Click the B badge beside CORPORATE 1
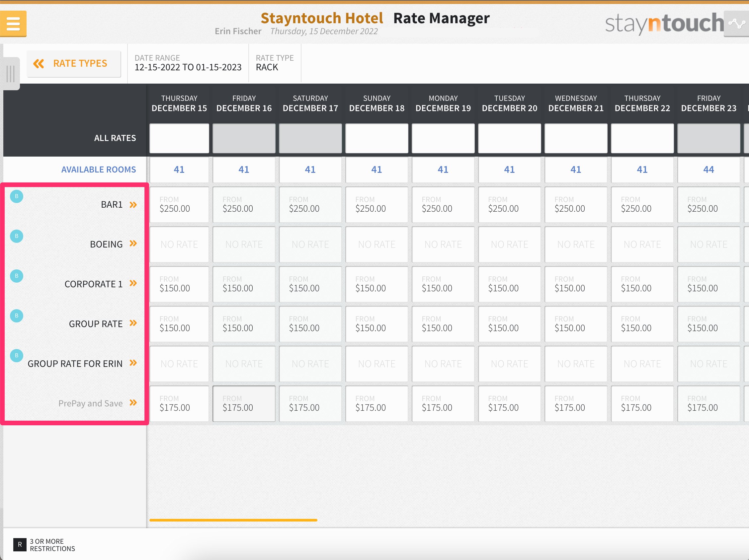 point(17,276)
